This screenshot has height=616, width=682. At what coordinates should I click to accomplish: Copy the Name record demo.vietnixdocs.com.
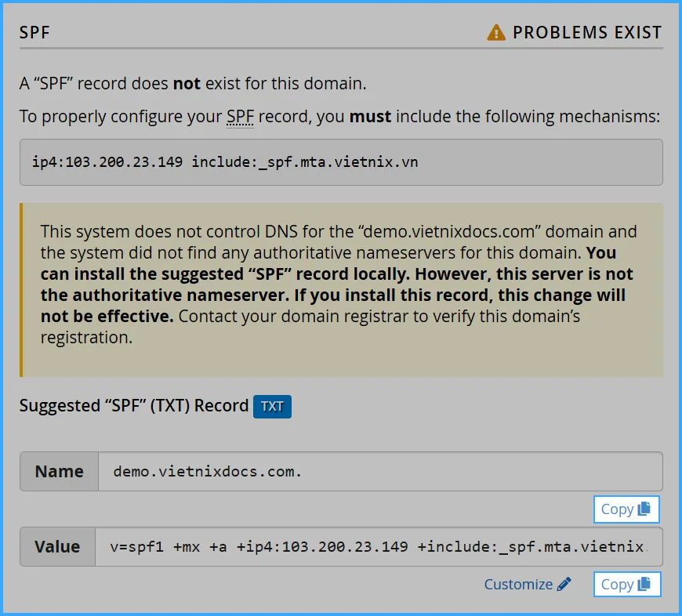click(626, 509)
